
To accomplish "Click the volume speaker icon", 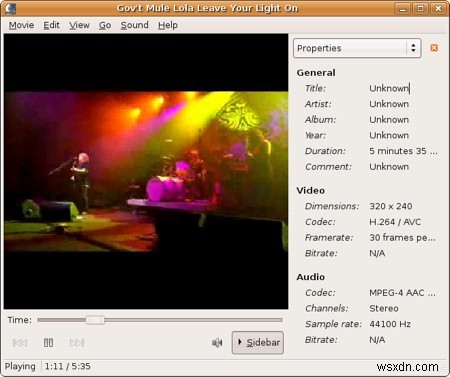I will point(217,342).
